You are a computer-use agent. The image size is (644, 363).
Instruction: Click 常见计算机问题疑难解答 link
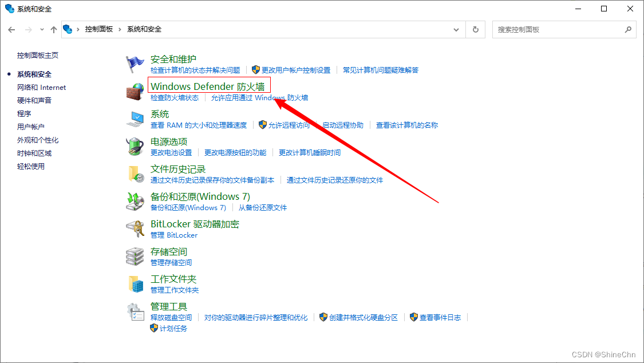(x=381, y=70)
